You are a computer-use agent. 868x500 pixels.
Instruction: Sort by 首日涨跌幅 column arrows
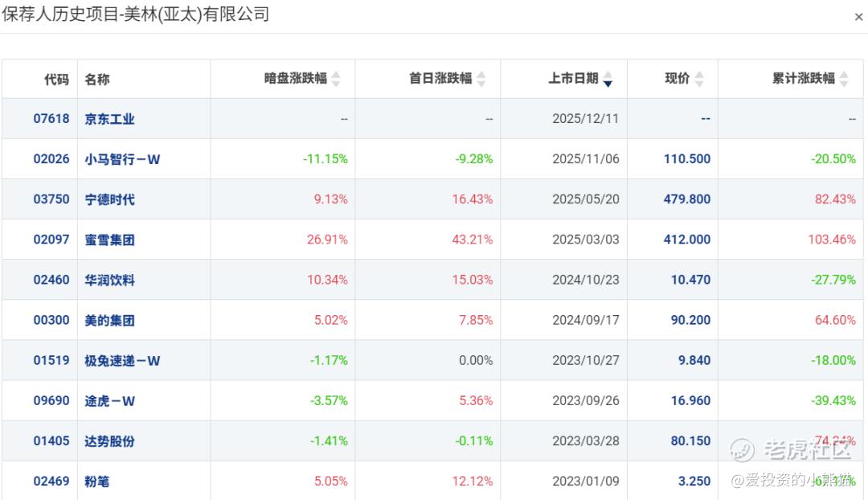[481, 80]
